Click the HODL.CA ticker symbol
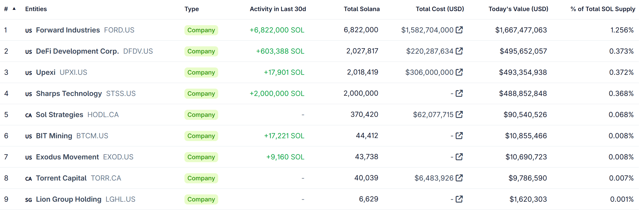The image size is (644, 210). point(103,115)
